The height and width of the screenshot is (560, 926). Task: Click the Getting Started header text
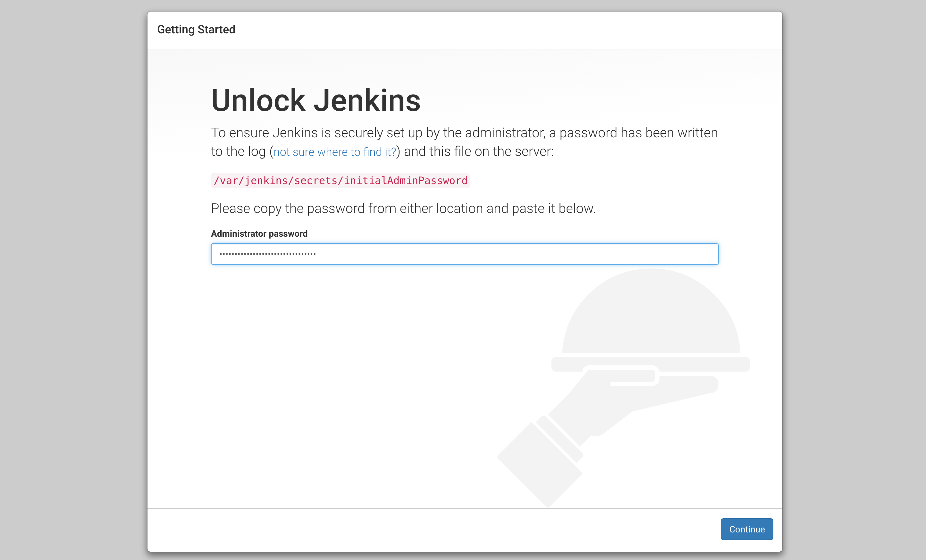[197, 29]
